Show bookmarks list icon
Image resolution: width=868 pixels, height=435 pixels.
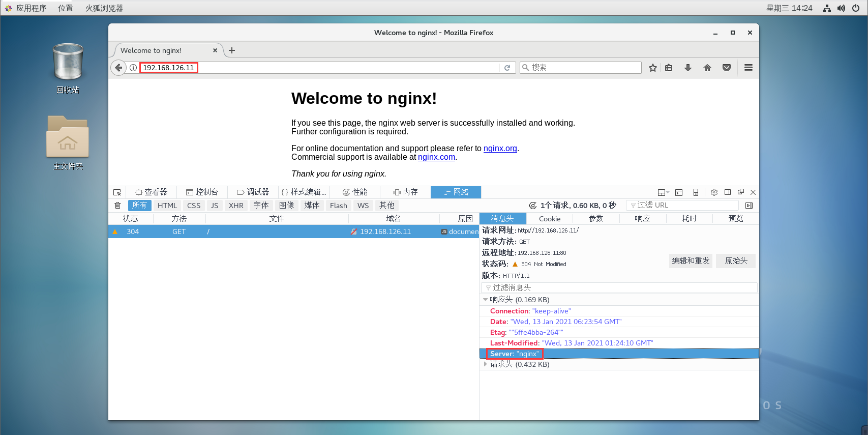(669, 68)
